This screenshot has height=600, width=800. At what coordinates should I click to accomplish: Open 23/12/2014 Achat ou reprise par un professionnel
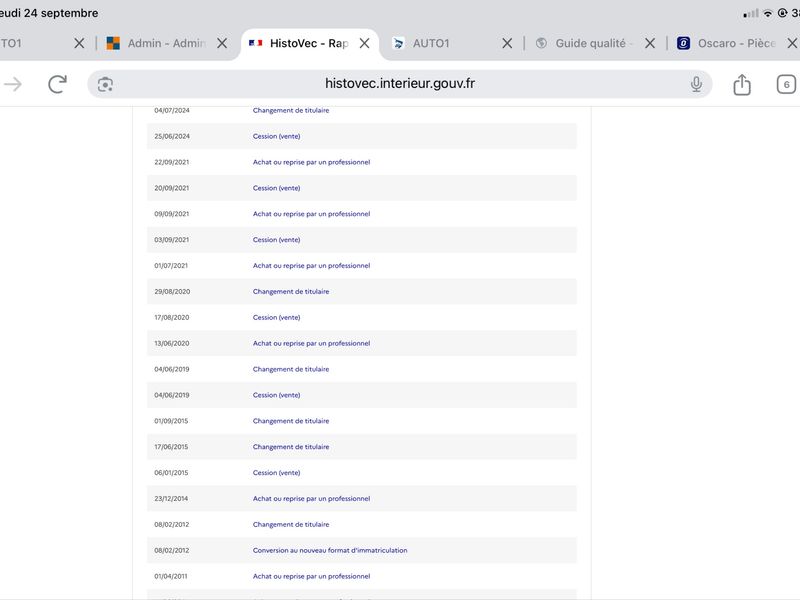pyautogui.click(x=362, y=498)
